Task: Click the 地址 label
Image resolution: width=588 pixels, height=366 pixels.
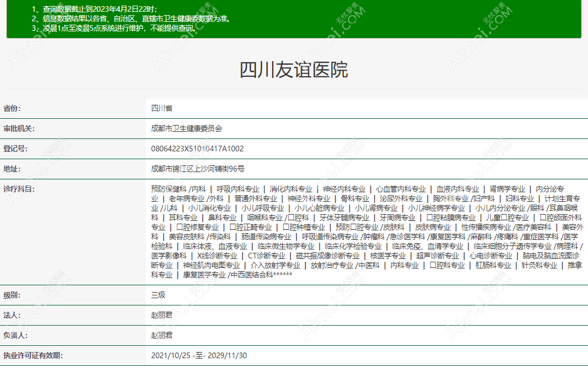Action: pos(12,169)
